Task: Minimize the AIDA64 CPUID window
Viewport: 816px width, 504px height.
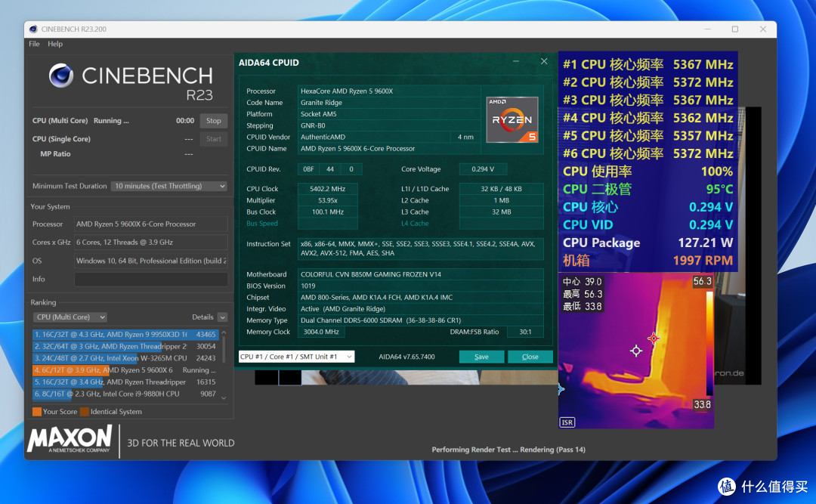Action: 516,61
